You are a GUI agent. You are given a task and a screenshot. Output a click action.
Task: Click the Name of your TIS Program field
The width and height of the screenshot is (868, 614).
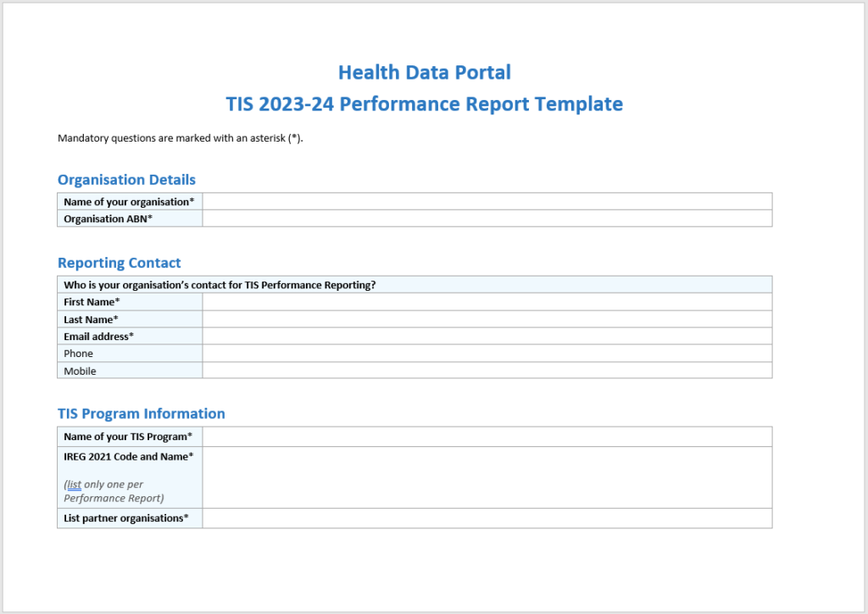(x=487, y=437)
